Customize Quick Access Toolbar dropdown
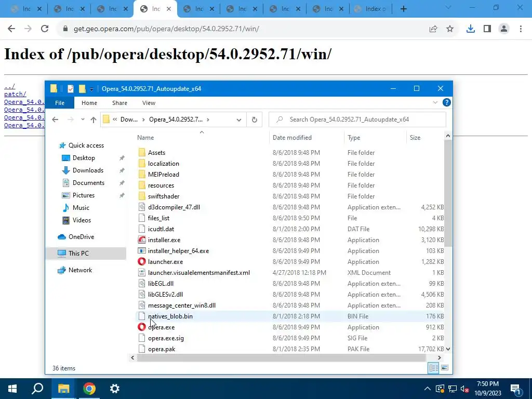 point(91,89)
